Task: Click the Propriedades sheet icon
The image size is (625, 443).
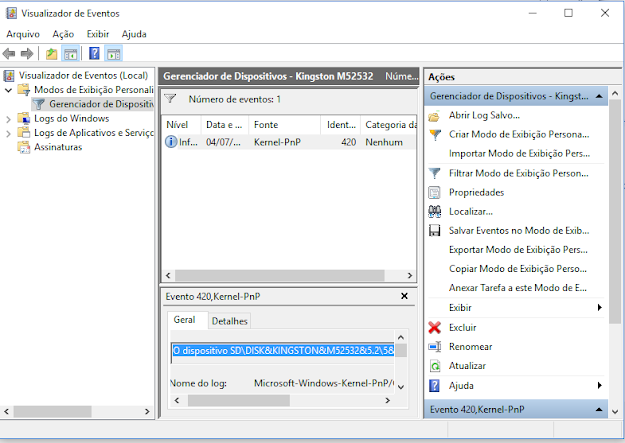Action: (x=434, y=193)
